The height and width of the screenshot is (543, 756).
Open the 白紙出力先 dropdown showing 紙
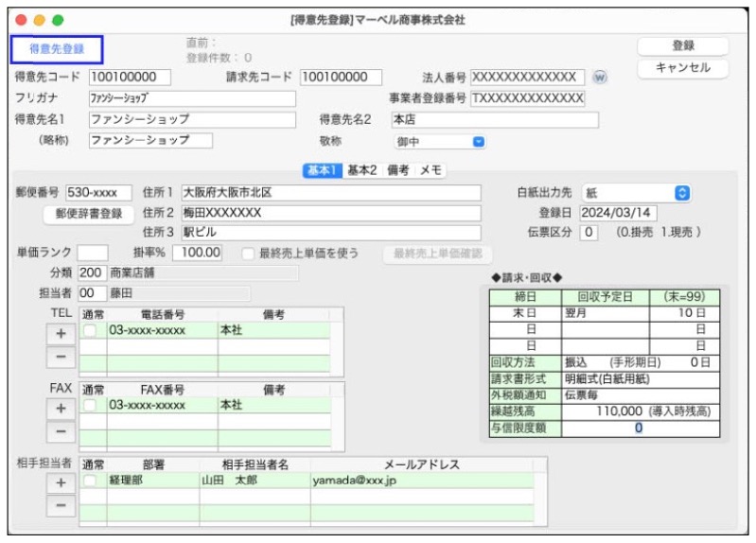636,192
